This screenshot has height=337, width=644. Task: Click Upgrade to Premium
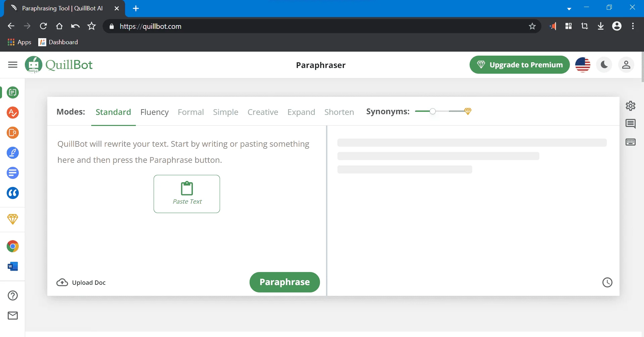(520, 65)
